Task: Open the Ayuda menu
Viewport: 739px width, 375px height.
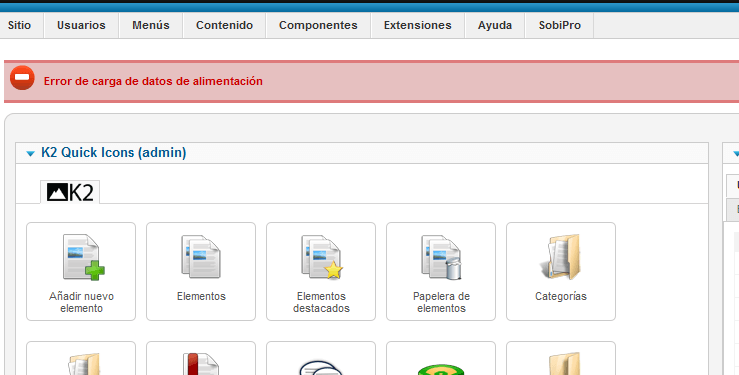Action: pyautogui.click(x=495, y=25)
